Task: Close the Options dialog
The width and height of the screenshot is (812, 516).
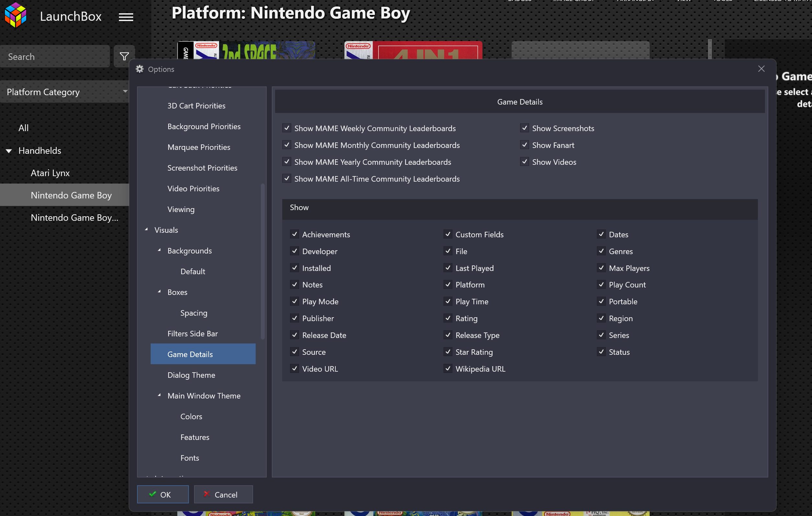Action: 761,69
